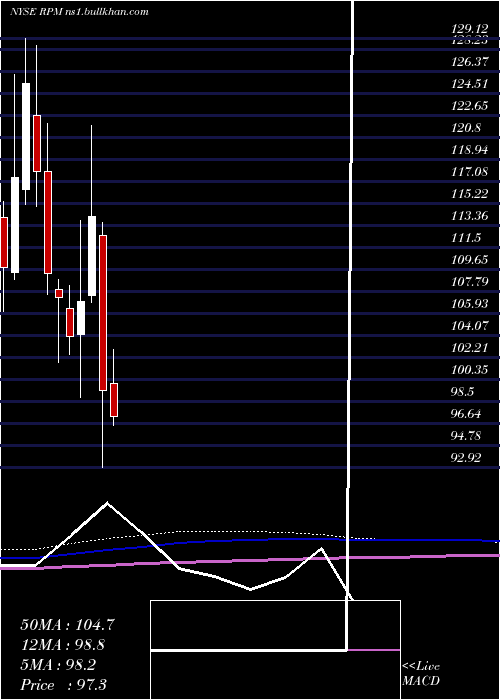Image resolution: width=500 pixels, height=700 pixels.
Task: Click the 92.92 price axis label
Action: pyautogui.click(x=467, y=458)
